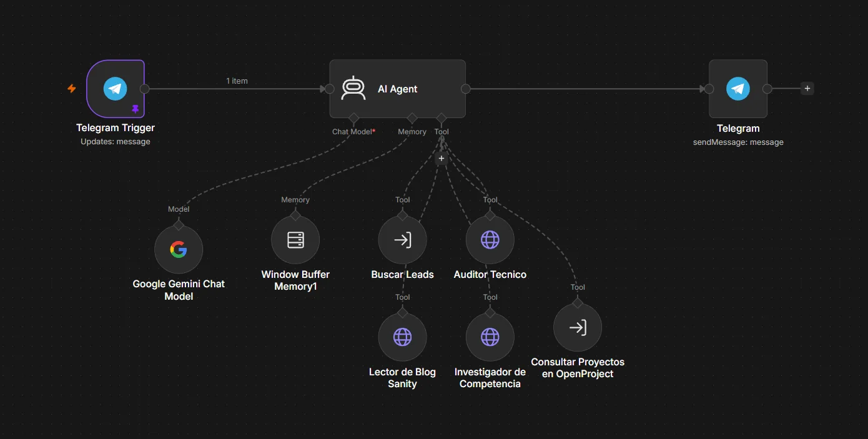
Task: Click the Telegram node output connector
Action: tap(767, 89)
